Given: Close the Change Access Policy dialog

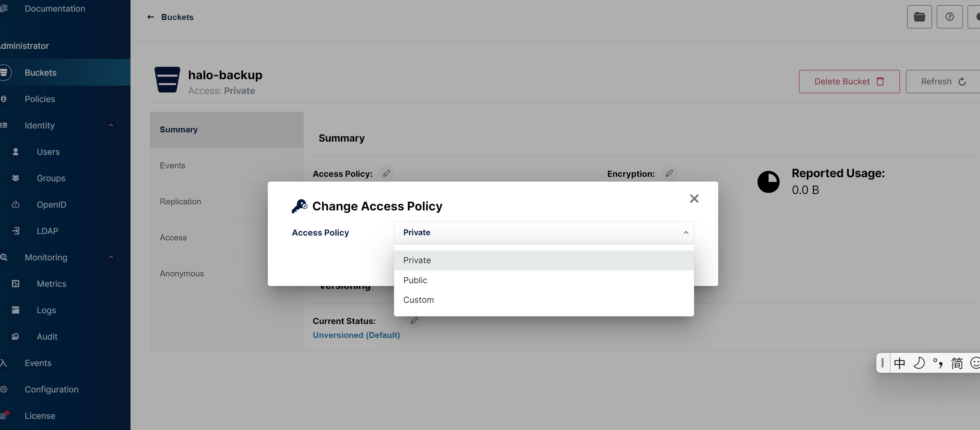Looking at the screenshot, I should (694, 198).
